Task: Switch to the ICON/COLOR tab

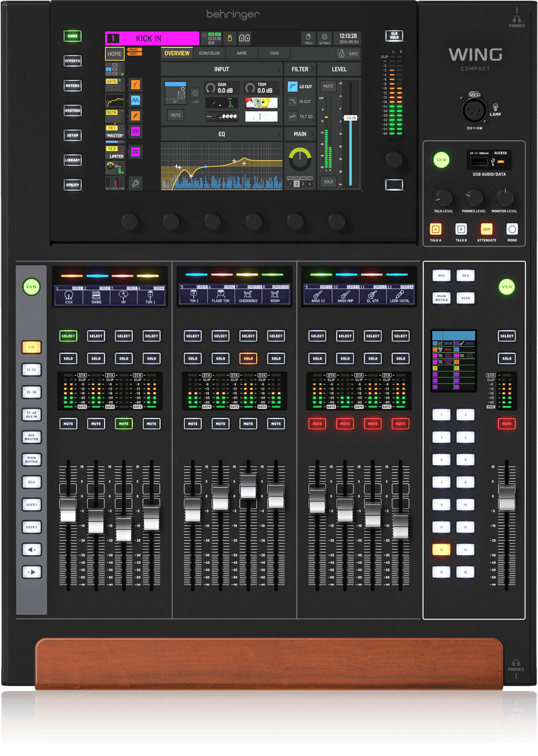Action: [209, 54]
